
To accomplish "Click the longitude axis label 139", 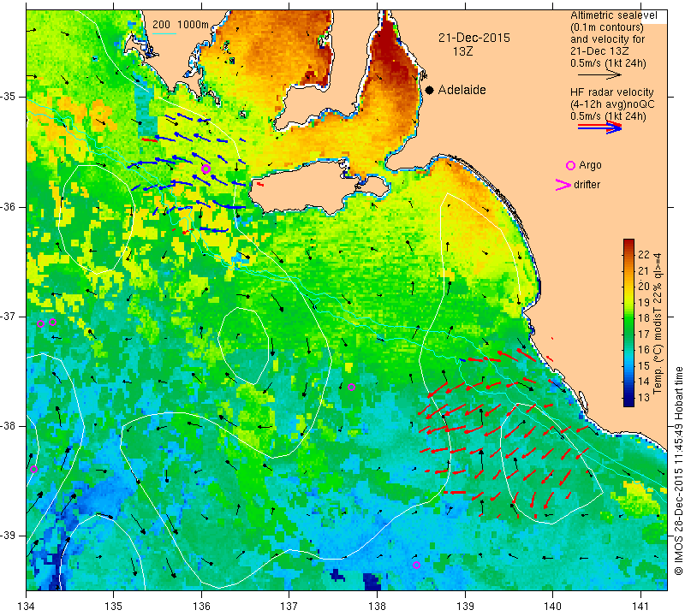I will click(465, 607).
